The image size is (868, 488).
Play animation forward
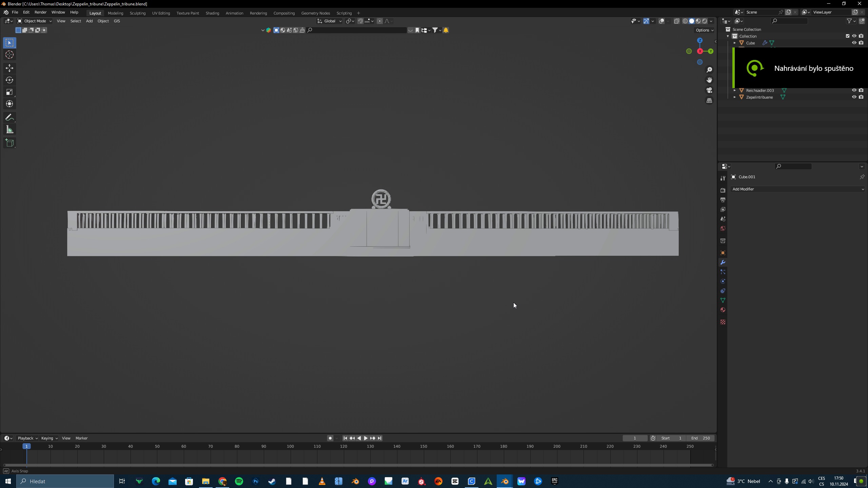pos(366,438)
